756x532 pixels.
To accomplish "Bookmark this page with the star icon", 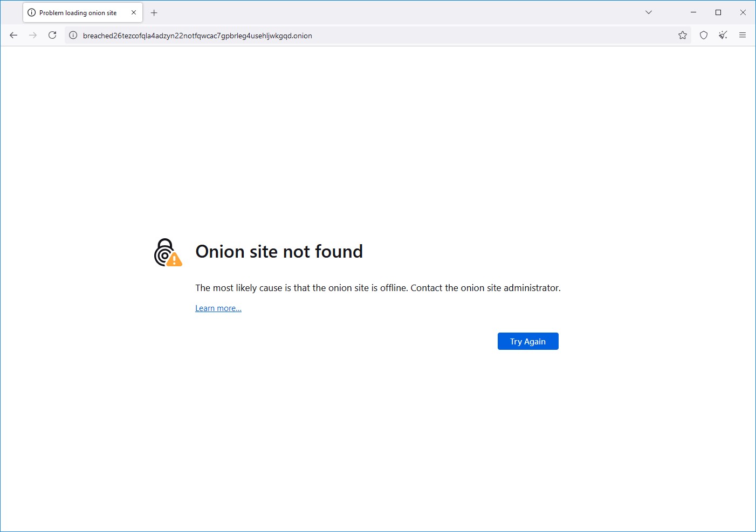I will pos(683,35).
